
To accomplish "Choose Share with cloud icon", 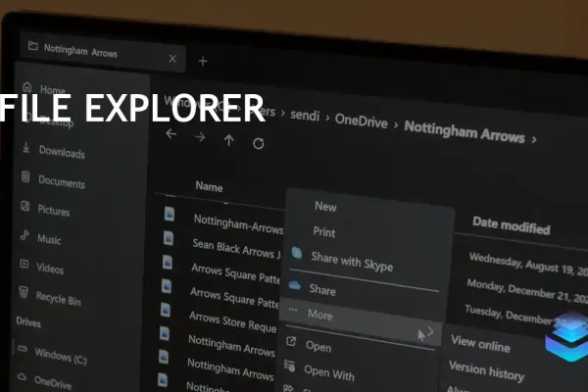I will point(322,290).
